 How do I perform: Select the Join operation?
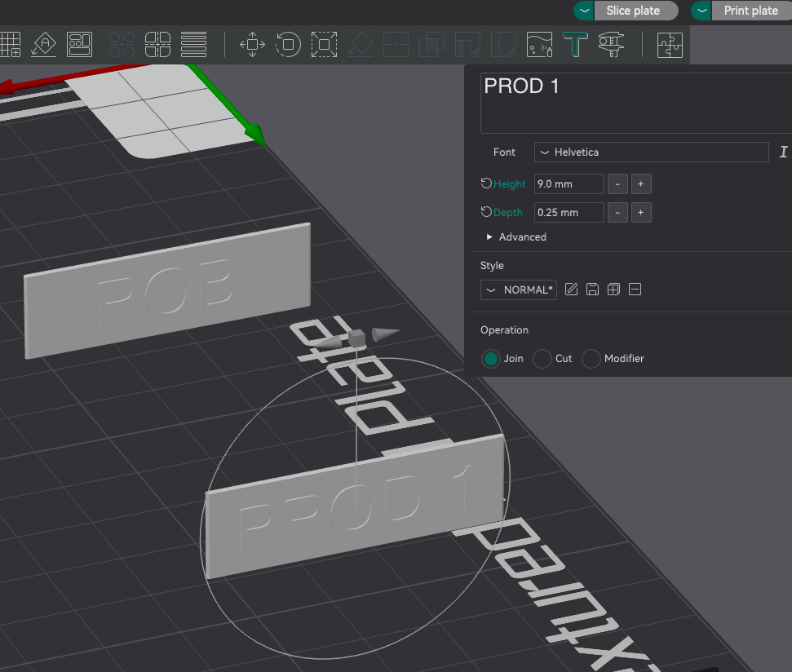[x=502, y=359]
